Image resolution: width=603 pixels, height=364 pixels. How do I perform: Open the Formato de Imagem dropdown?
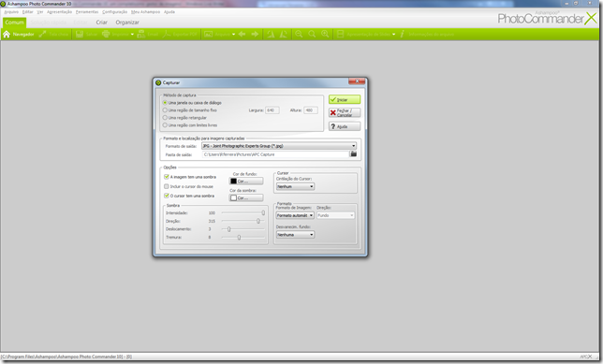click(295, 215)
